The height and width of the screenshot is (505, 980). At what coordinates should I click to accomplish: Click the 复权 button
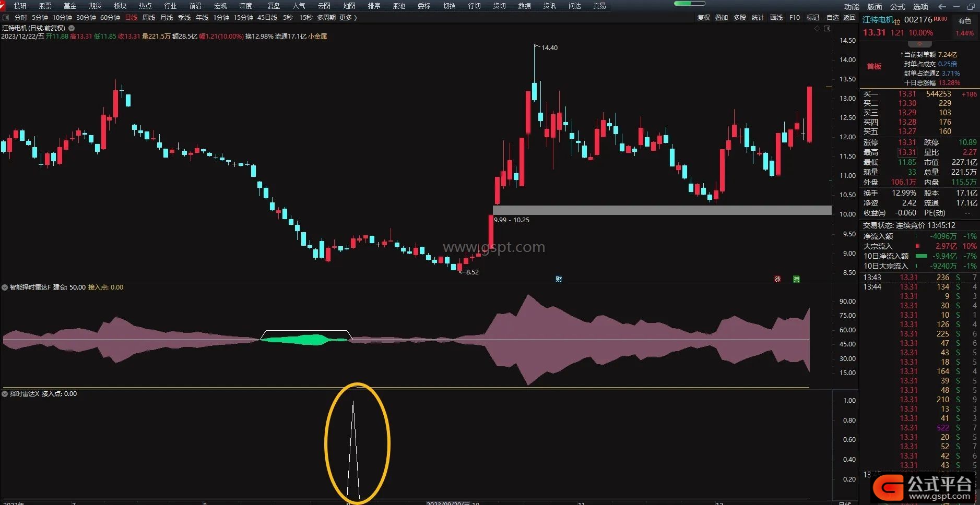[704, 18]
